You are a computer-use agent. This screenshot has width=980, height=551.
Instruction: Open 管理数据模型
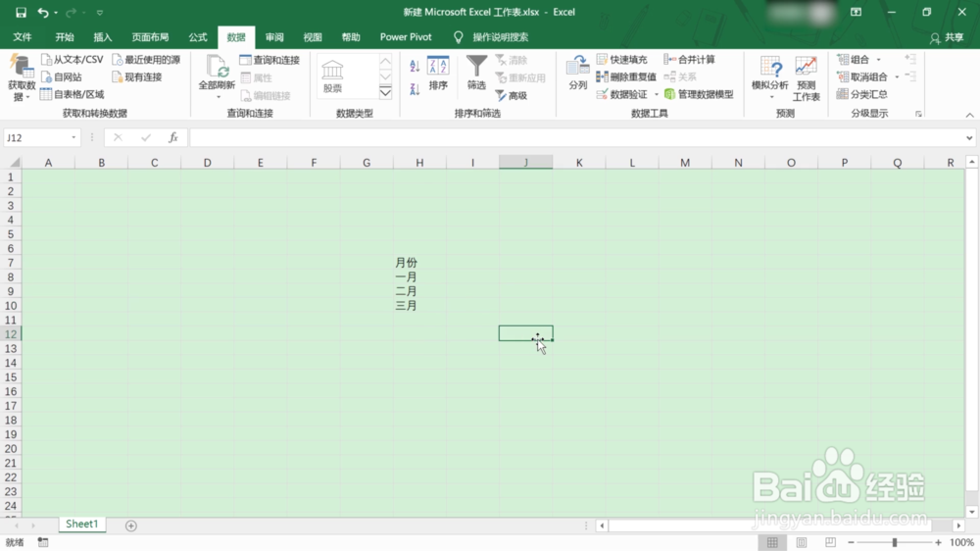[699, 94]
